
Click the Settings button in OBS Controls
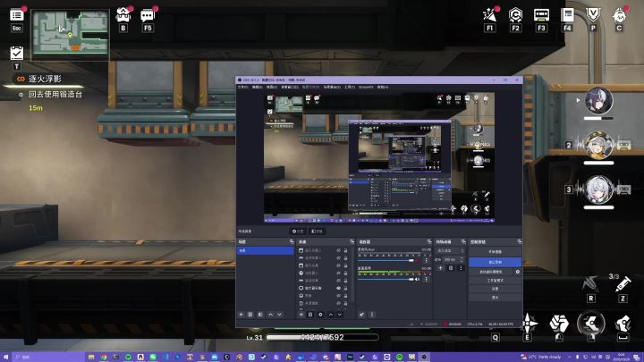[495, 289]
